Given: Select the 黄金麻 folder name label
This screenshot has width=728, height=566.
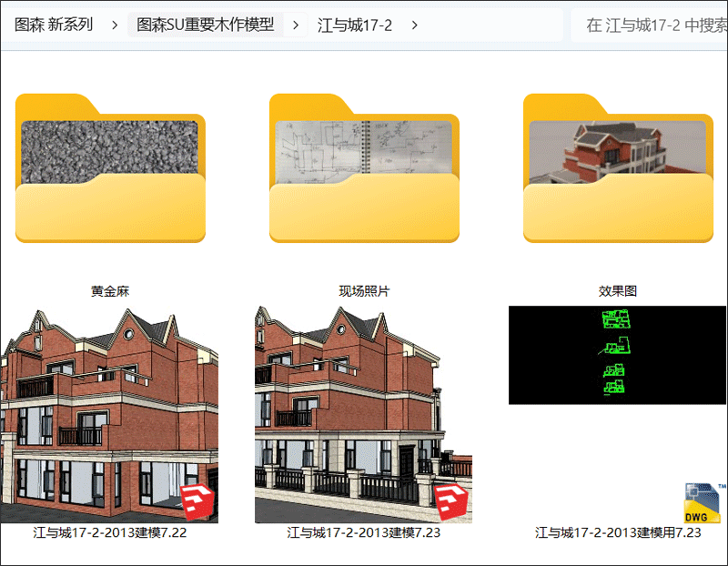Looking at the screenshot, I should pyautogui.click(x=110, y=291).
